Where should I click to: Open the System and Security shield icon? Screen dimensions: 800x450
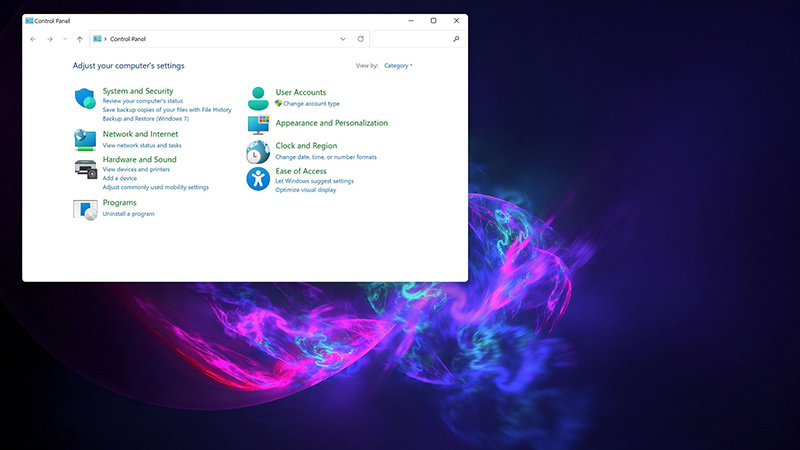[x=85, y=98]
